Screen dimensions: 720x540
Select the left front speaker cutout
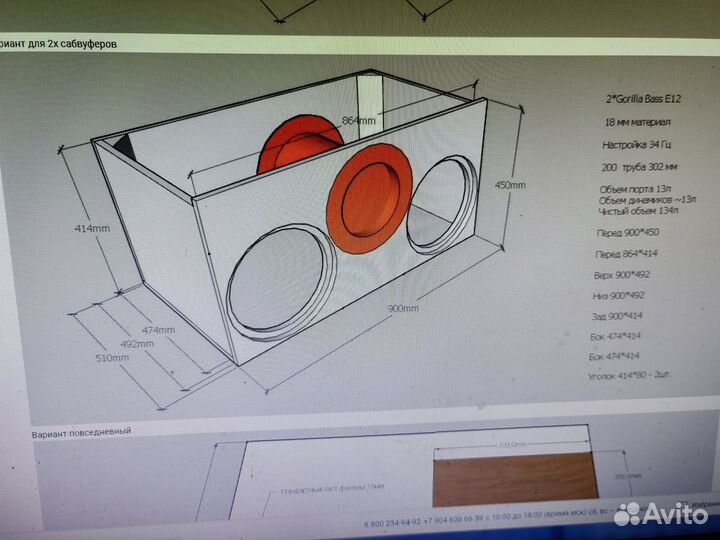tap(279, 283)
